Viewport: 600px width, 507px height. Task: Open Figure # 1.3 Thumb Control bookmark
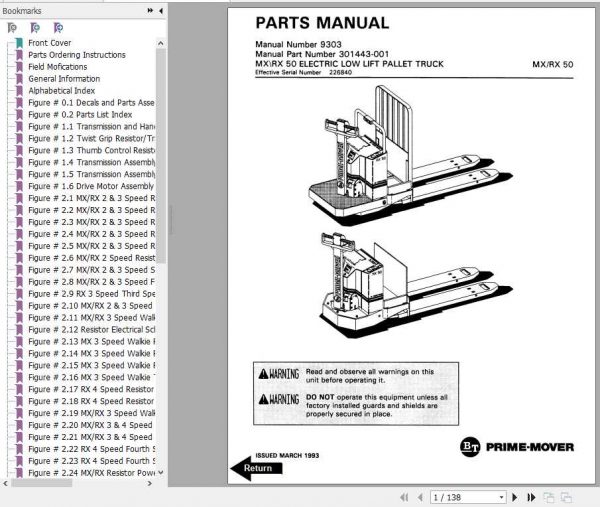(x=91, y=150)
